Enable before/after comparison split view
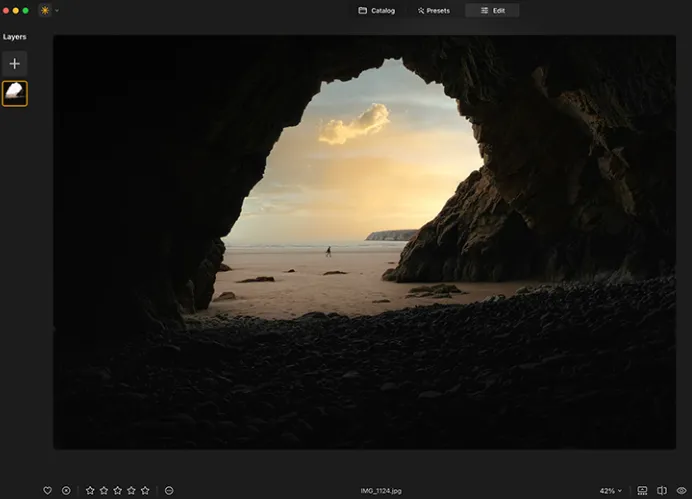This screenshot has width=692, height=499. click(661, 491)
